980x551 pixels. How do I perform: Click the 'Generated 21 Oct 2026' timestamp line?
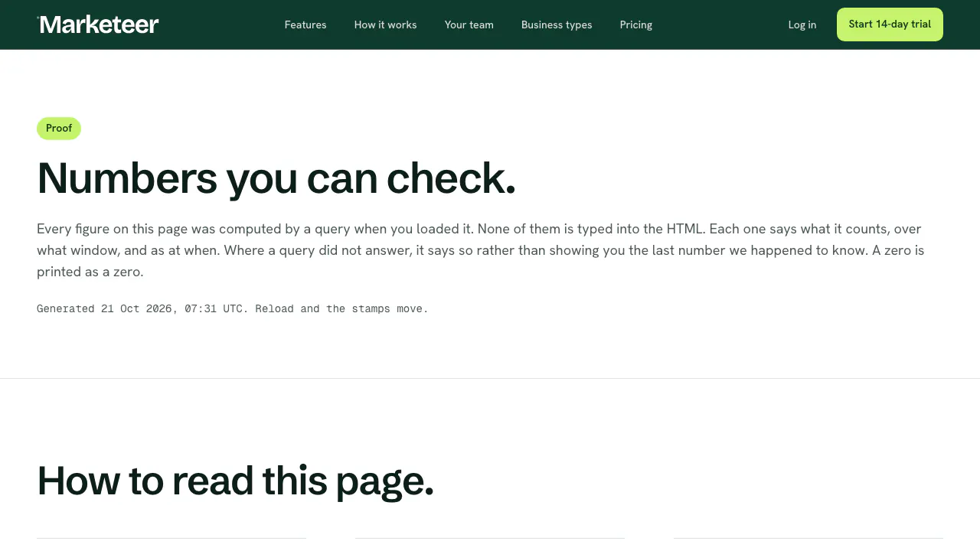pyautogui.click(x=233, y=308)
